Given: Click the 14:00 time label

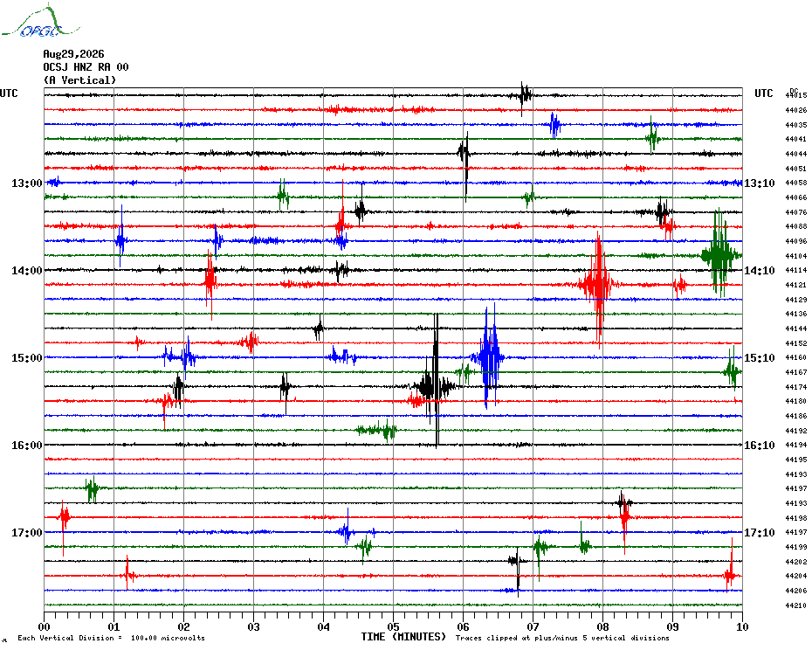Looking at the screenshot, I should (x=27, y=271).
